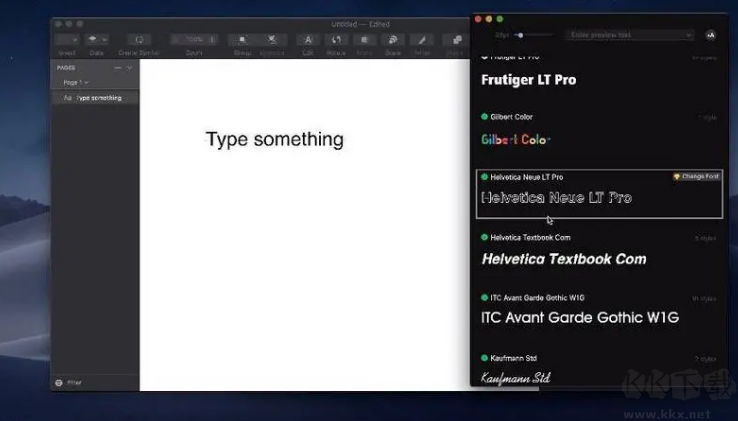Select the Kaufmann Std font preview
The width and height of the screenshot is (738, 421).
(515, 378)
